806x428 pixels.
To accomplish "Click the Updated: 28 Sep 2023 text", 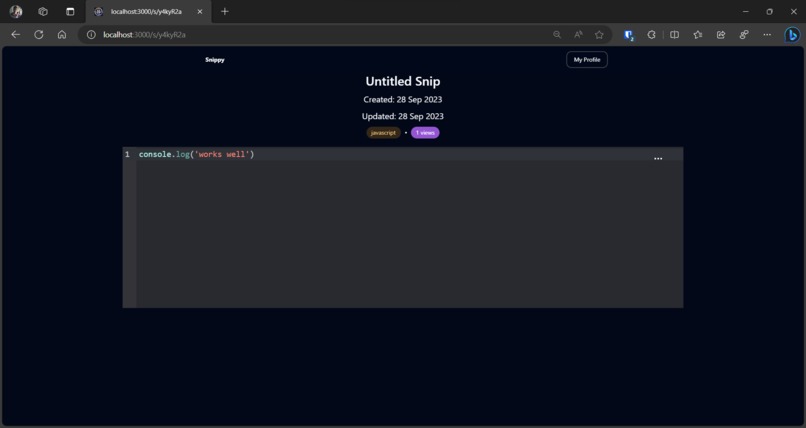I will tap(402, 116).
